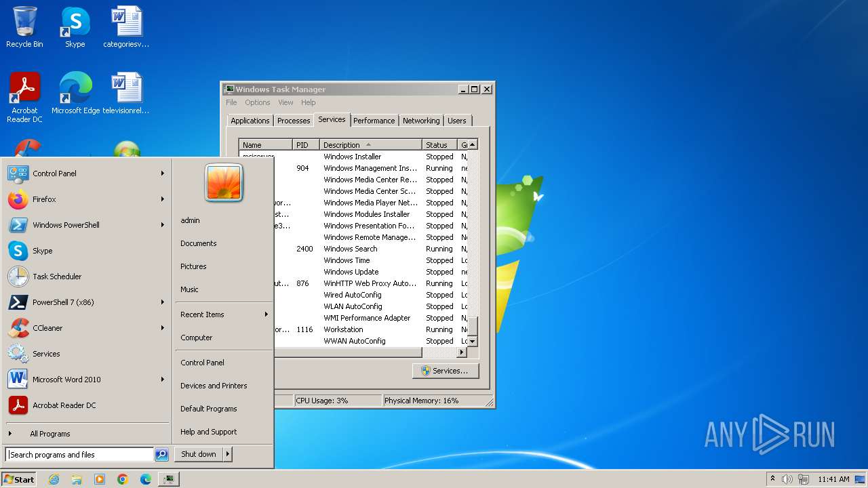Viewport: 868px width, 488px height.
Task: Switch to Processes tab
Action: coord(294,121)
